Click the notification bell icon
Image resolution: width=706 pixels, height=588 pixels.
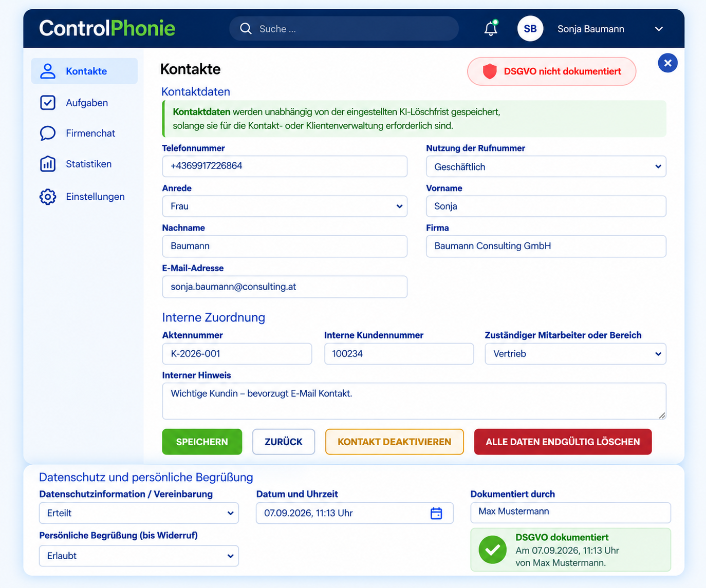click(x=491, y=28)
